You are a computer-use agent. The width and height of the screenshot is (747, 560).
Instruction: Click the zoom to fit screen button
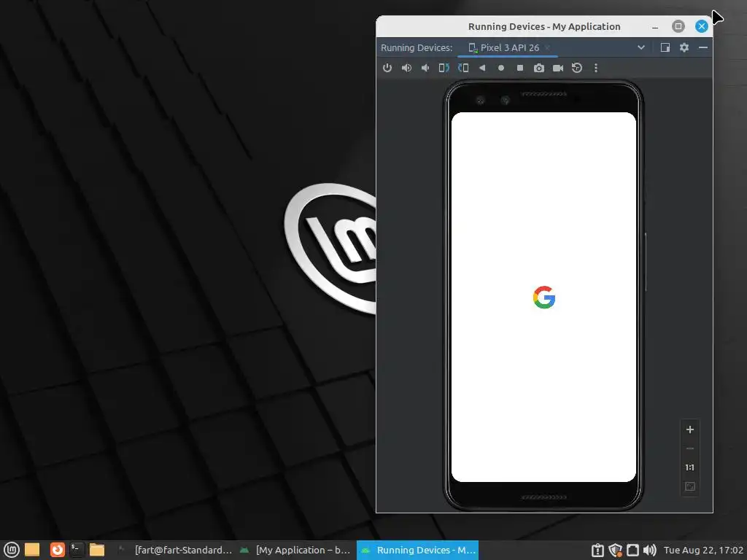click(x=690, y=486)
